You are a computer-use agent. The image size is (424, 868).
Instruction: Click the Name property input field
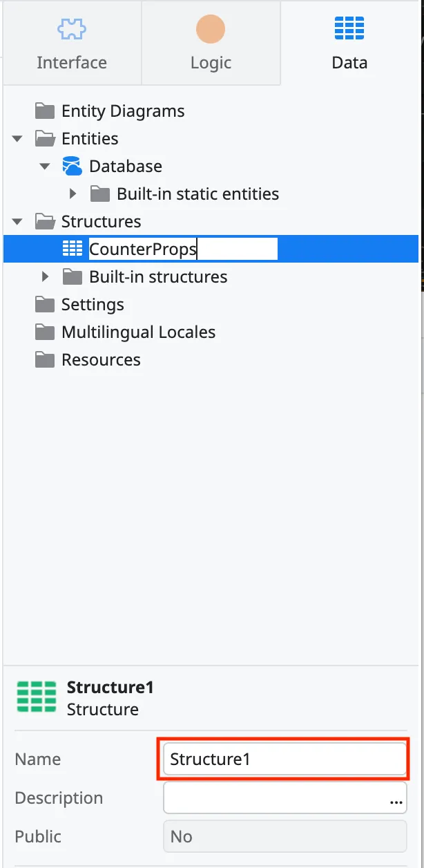coord(285,759)
